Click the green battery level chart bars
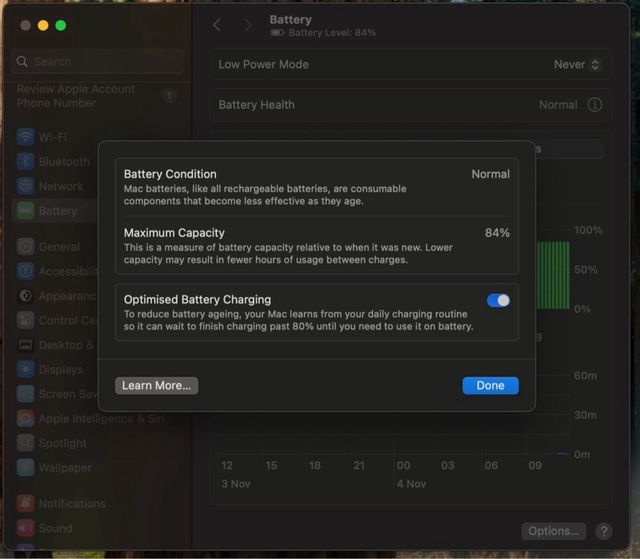Viewport: 640px width, 559px height. (x=553, y=275)
